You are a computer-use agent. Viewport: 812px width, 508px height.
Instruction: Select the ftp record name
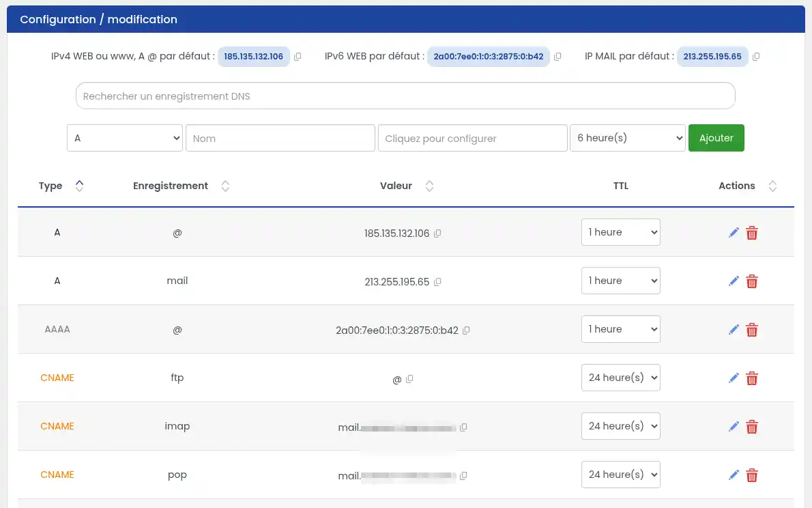click(x=177, y=378)
